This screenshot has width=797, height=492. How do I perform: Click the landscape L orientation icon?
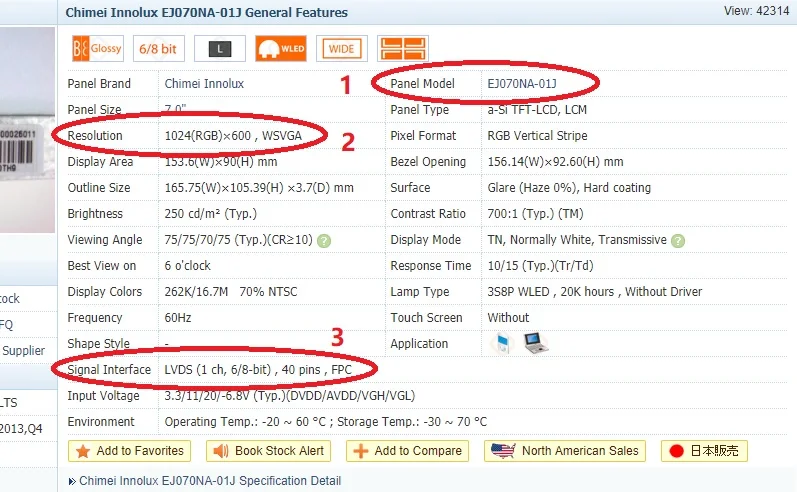coord(220,48)
